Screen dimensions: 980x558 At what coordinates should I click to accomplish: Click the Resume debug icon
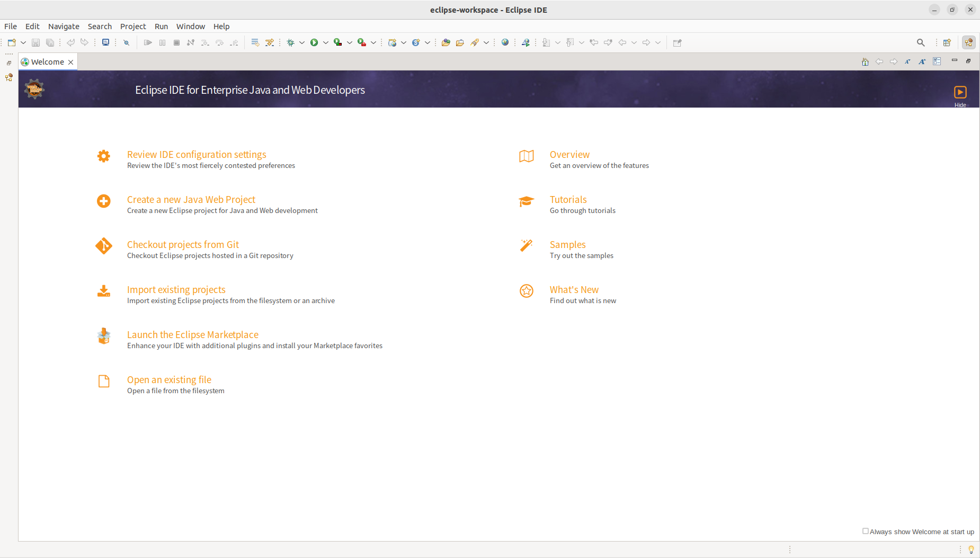pos(148,42)
